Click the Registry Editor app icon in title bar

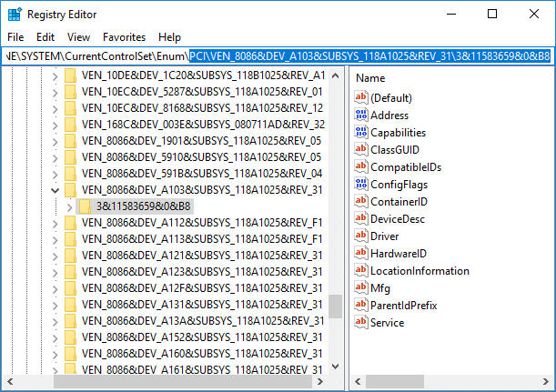15,15
